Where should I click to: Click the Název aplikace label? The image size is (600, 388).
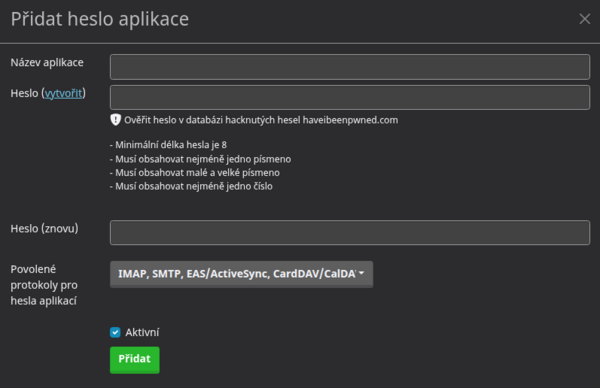47,63
